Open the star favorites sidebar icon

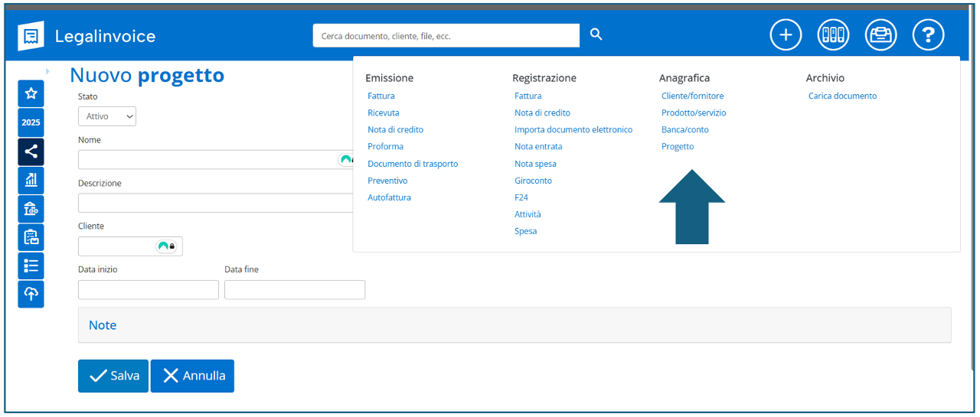31,93
